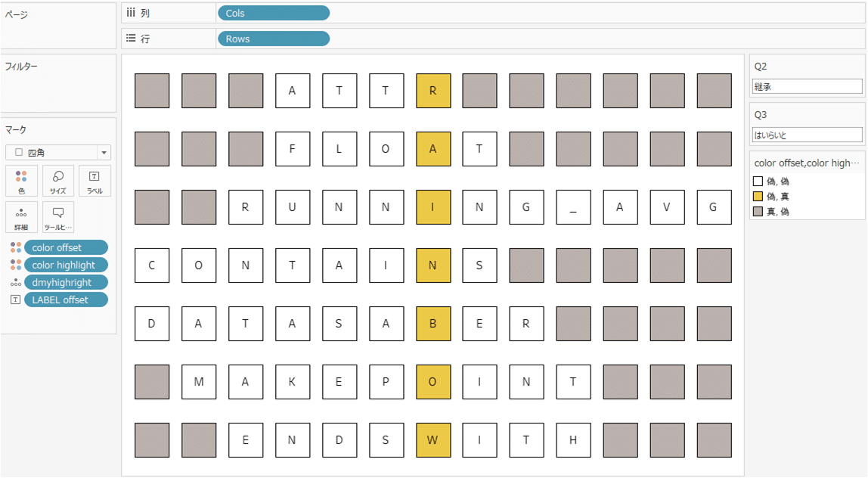868x478 pixels.
Task: Click color icon beside color highlight pill
Action: pyautogui.click(x=15, y=265)
